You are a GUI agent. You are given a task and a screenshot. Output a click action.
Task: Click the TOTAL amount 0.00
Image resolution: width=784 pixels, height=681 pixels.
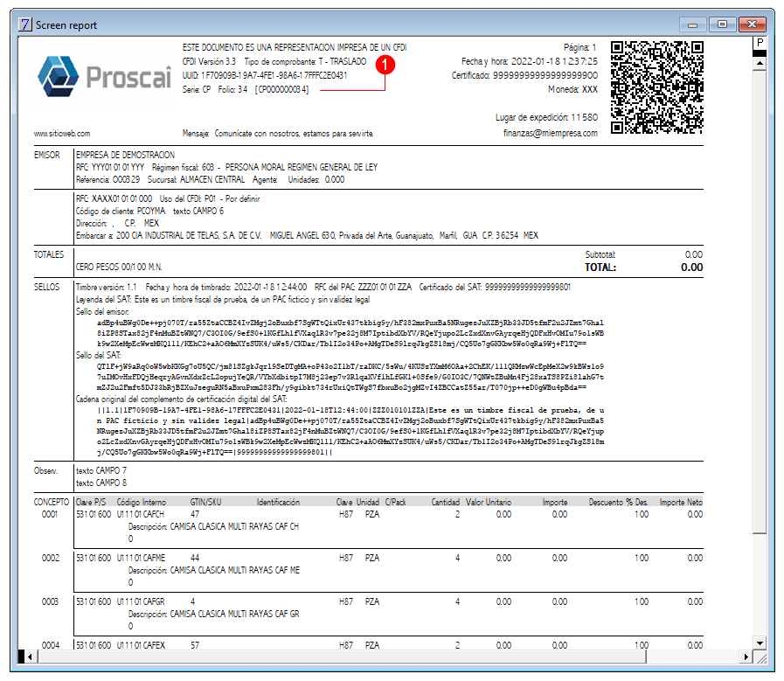click(692, 268)
